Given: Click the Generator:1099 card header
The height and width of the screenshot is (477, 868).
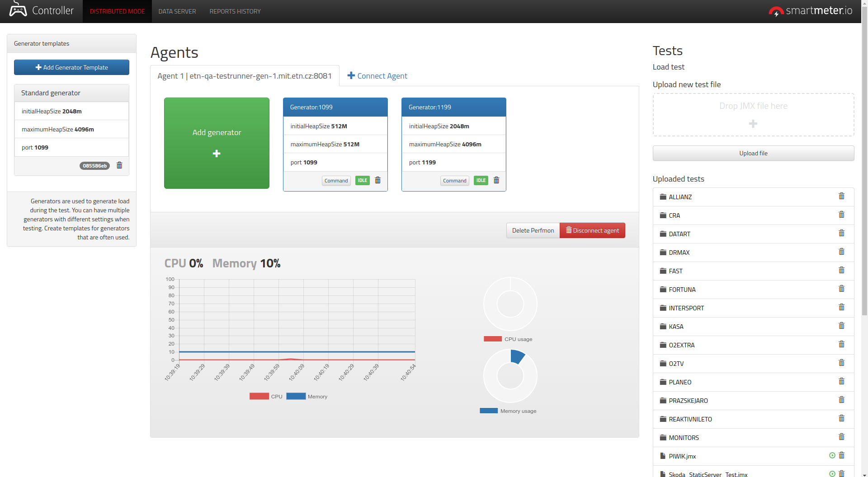Looking at the screenshot, I should pyautogui.click(x=335, y=107).
